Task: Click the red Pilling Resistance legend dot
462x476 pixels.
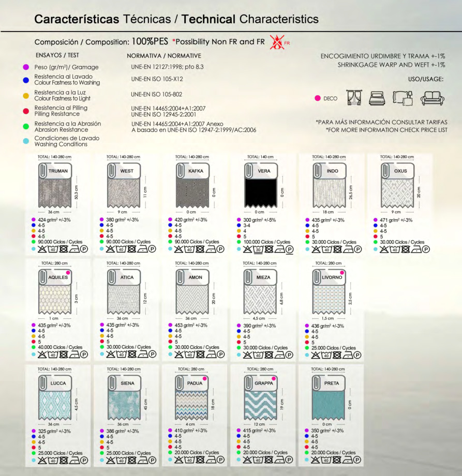Action: [26, 111]
